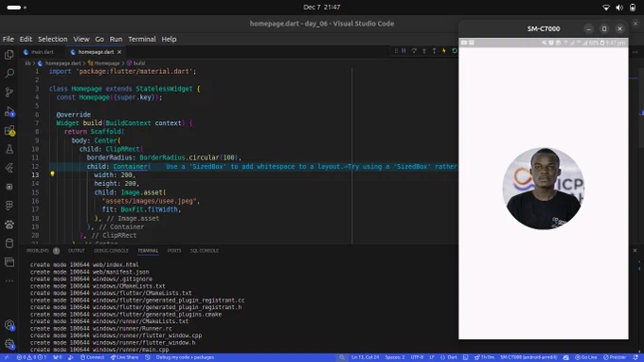Toggle the Go Live server
This screenshot has width=644, height=362.
(x=585, y=357)
